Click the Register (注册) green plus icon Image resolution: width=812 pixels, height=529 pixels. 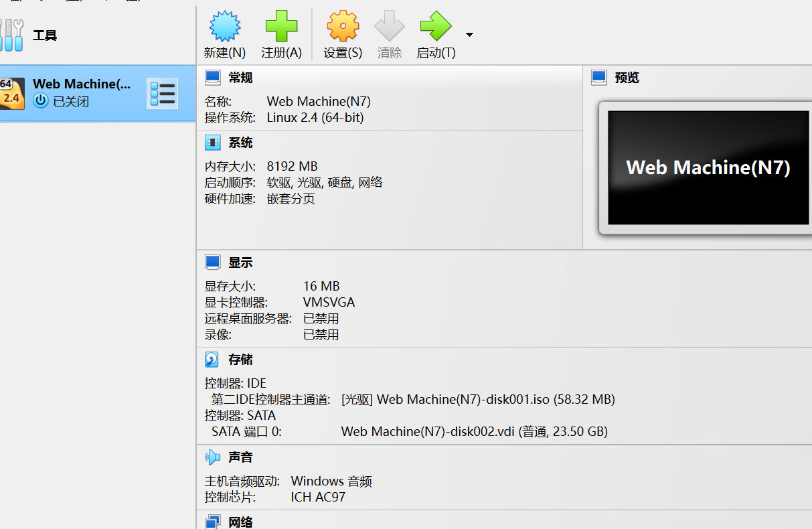click(x=281, y=27)
